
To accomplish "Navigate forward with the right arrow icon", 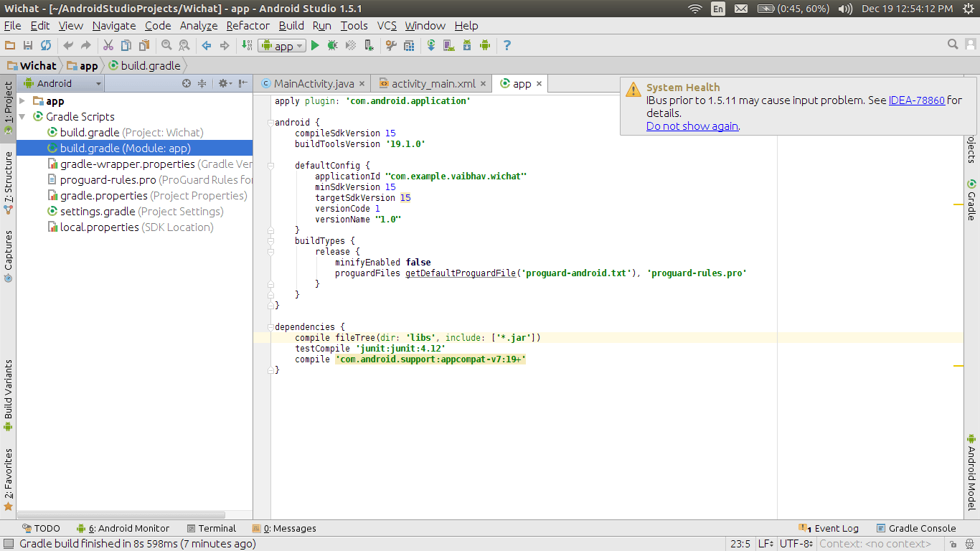I will (225, 45).
